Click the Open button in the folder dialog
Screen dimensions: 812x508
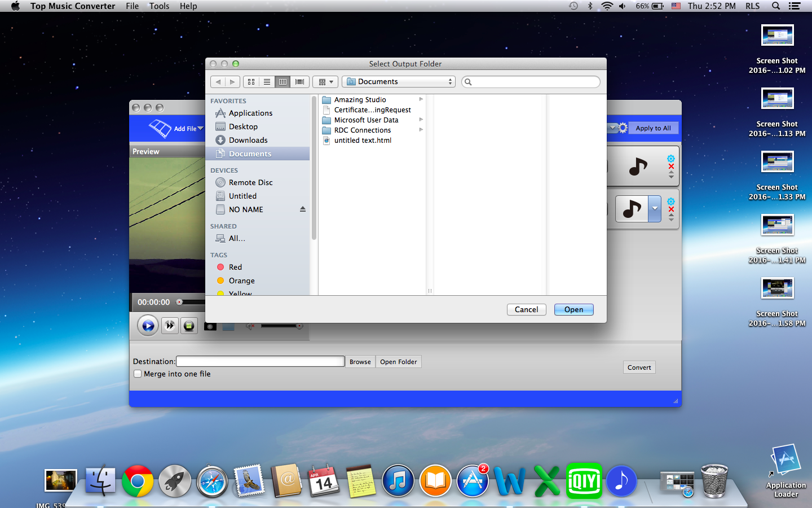[x=573, y=309]
